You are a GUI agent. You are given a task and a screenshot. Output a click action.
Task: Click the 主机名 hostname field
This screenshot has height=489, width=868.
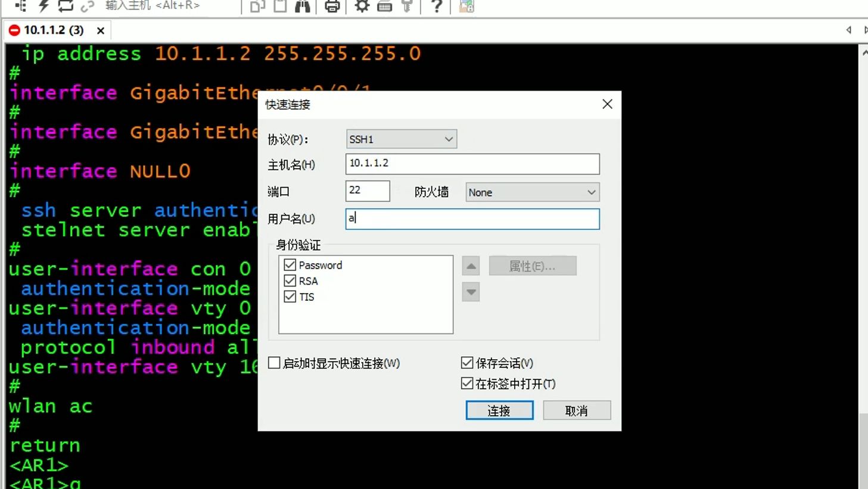[x=472, y=164]
